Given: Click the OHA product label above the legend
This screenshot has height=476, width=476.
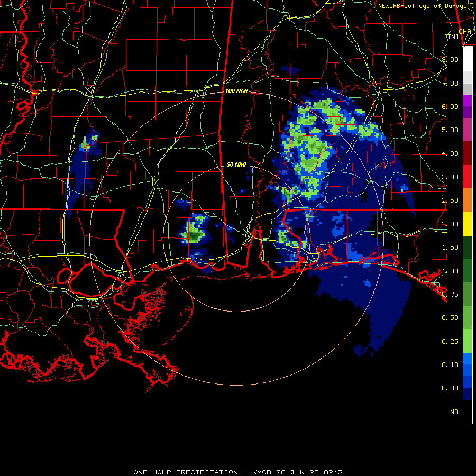Looking at the screenshot, I should pyautogui.click(x=464, y=31).
